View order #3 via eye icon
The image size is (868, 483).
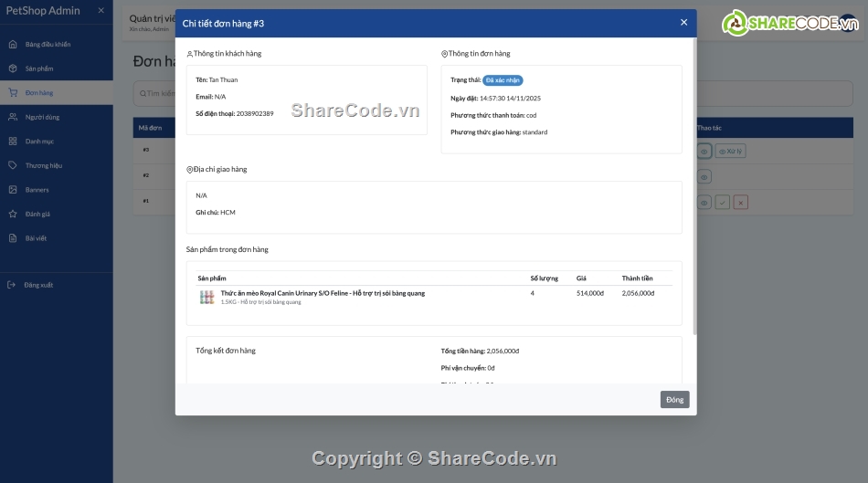[x=704, y=151]
